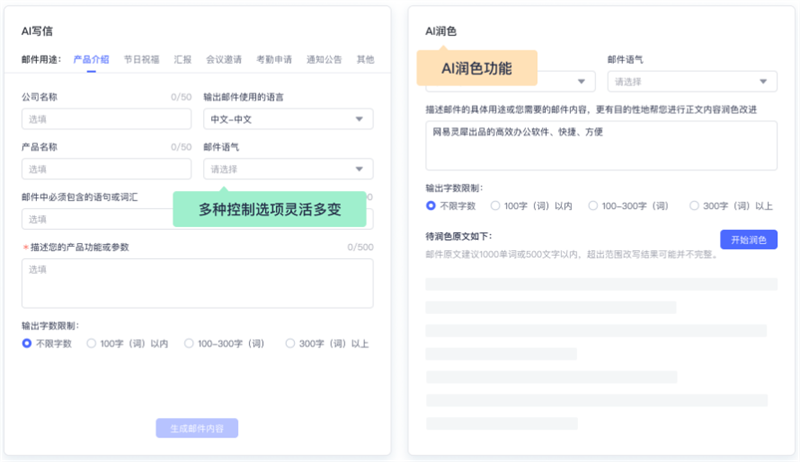
Task: Choose 300字(词)以上 in AI润色 panel
Action: 731,206
